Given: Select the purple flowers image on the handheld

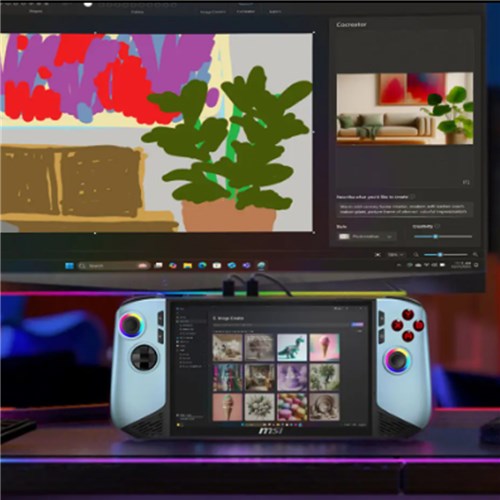Looking at the screenshot, I should tap(292, 377).
